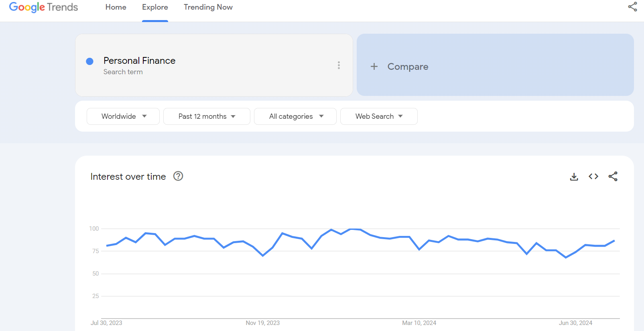Click the Compare text to add term
This screenshot has width=644, height=331.
[408, 67]
